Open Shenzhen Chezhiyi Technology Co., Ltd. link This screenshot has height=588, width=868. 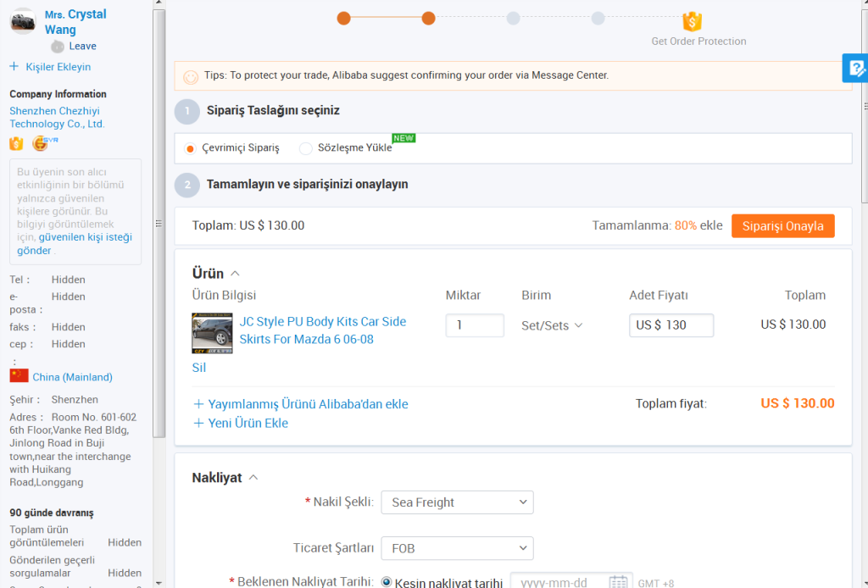pos(57,117)
